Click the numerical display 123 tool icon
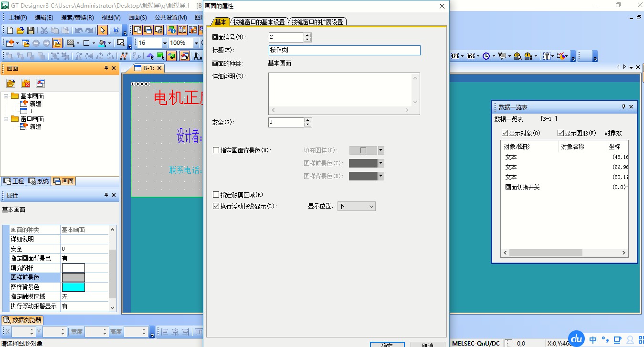The height and width of the screenshot is (347, 644). (x=455, y=56)
